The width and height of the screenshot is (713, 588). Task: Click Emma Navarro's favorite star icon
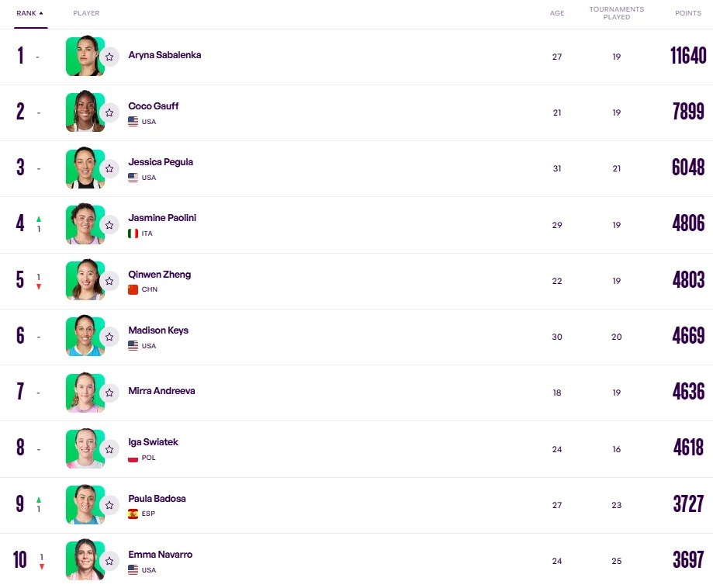click(109, 561)
